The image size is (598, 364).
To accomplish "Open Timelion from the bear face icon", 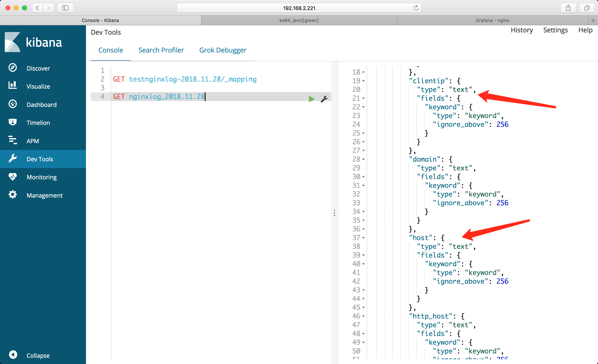I will click(x=13, y=122).
